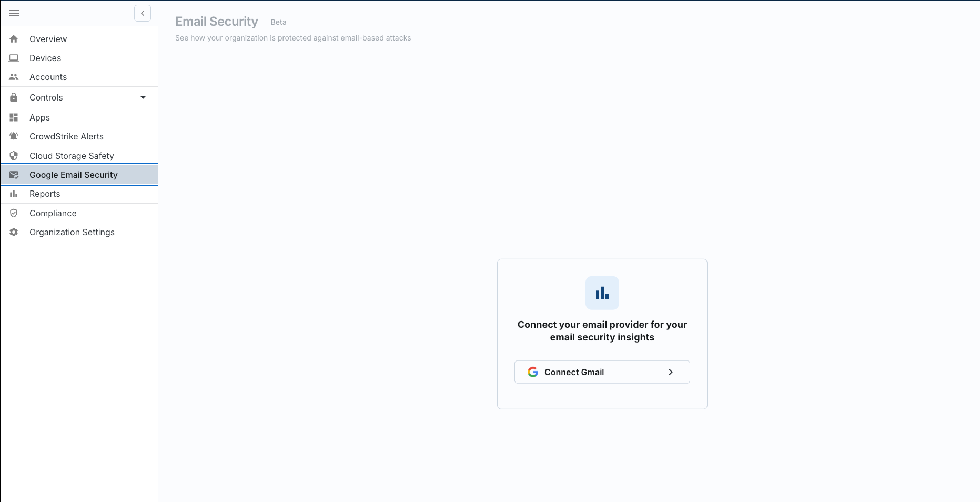Click the Organization Settings gear icon
Screen dimensions: 980x502
coord(14,232)
